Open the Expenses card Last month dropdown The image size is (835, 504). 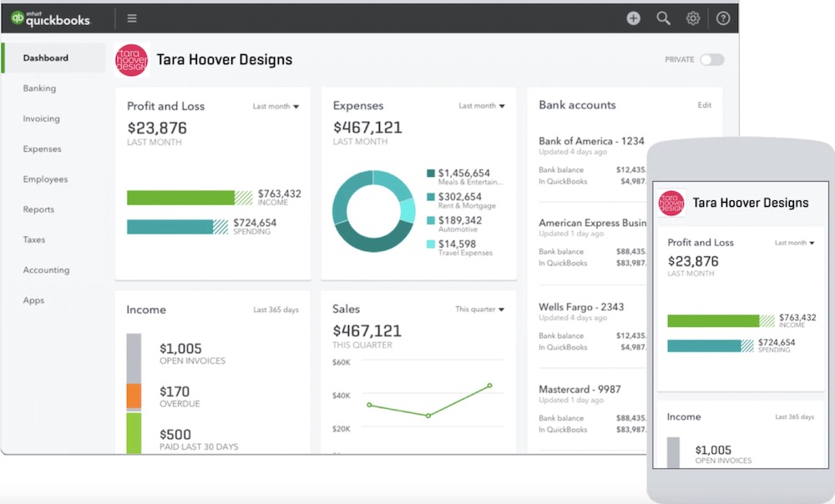[482, 106]
